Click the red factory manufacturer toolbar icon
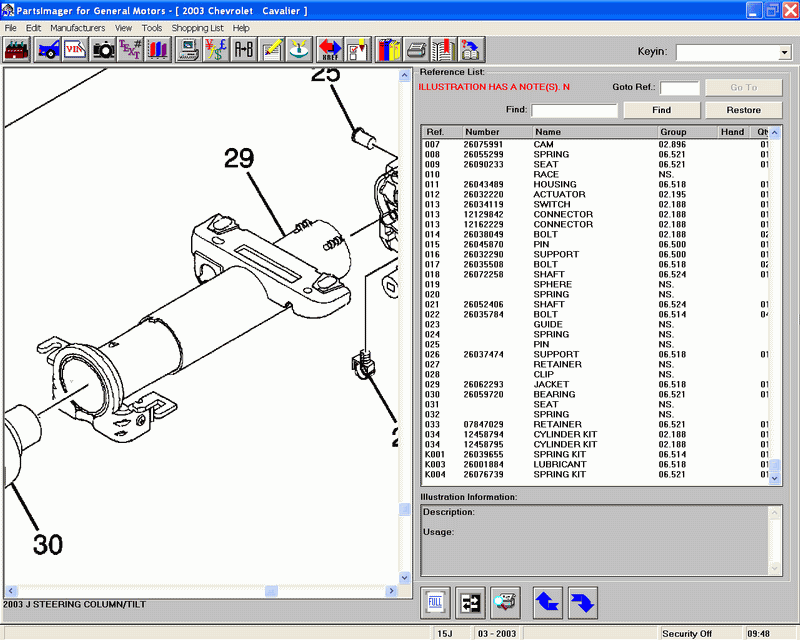 tap(17, 50)
